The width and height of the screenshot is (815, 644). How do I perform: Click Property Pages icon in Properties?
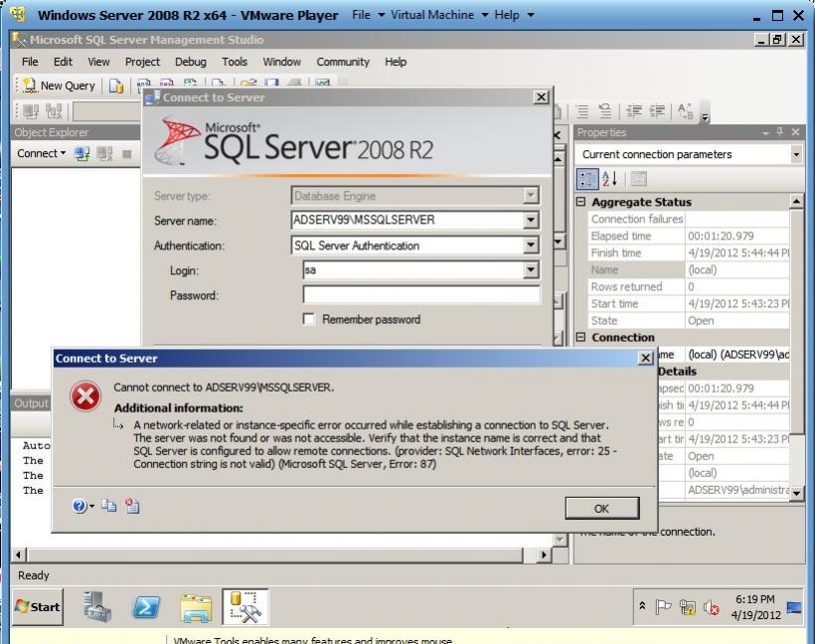pyautogui.click(x=638, y=179)
